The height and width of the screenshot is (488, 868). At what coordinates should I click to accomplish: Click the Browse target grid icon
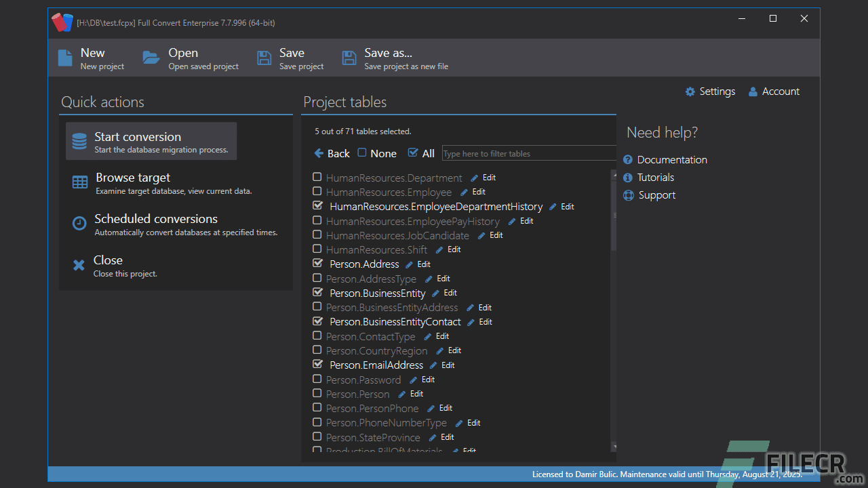(79, 182)
